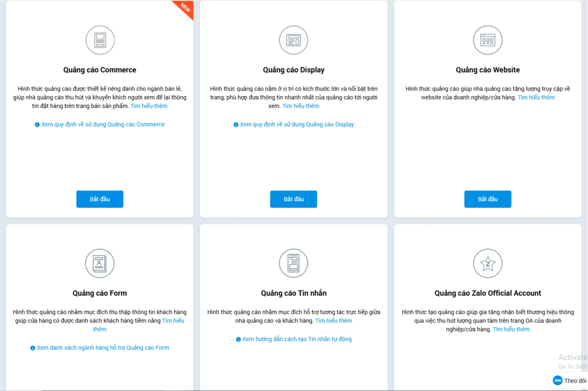Viewport: 588px width, 391px height.
Task: Click the Quảng cáo Commerce icon
Action: (100, 40)
